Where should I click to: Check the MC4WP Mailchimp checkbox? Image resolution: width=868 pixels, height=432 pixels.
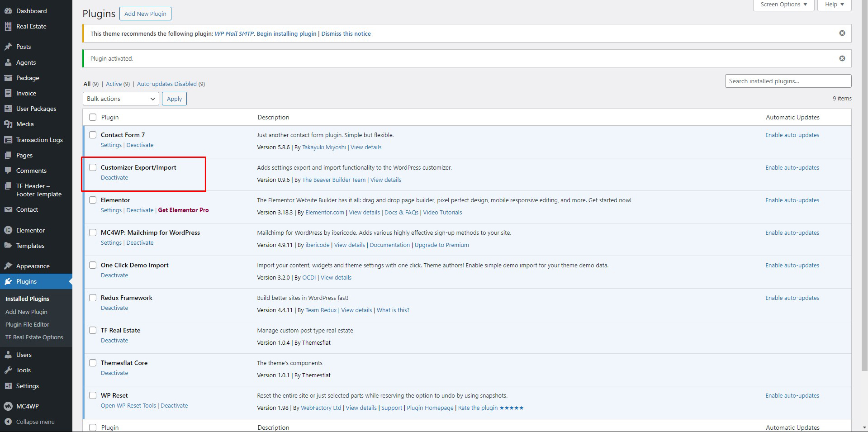pos(93,233)
